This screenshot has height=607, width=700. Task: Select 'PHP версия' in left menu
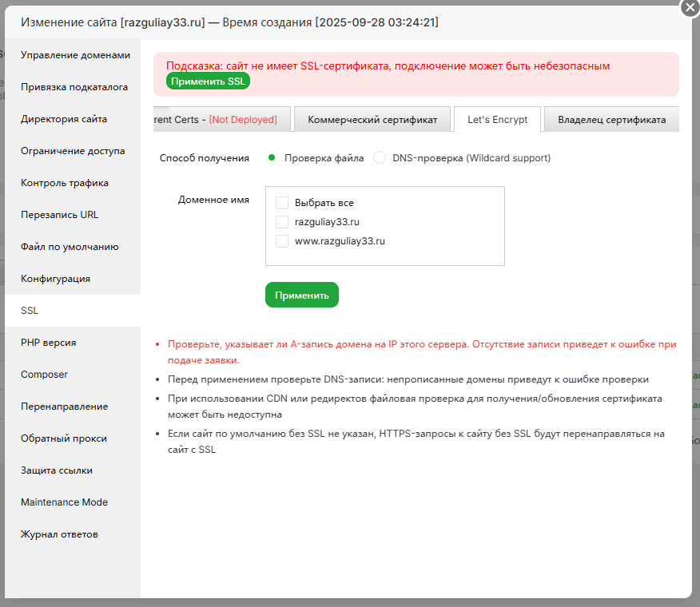(49, 343)
